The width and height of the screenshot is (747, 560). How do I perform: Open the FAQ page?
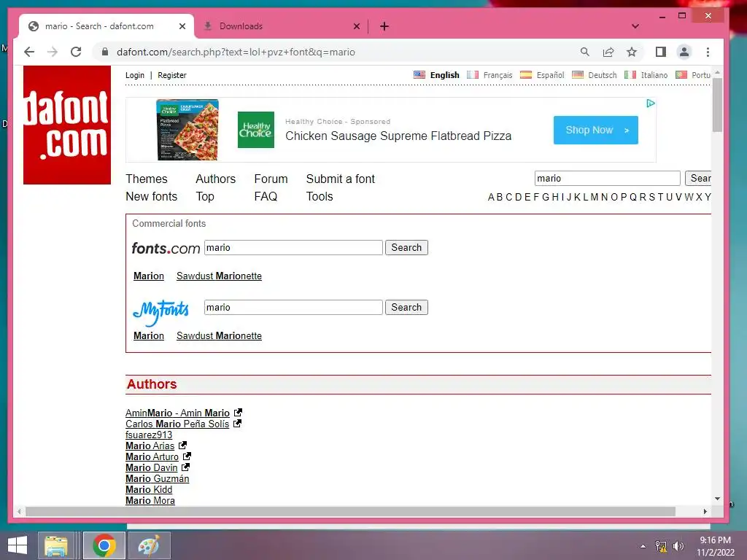(x=266, y=197)
